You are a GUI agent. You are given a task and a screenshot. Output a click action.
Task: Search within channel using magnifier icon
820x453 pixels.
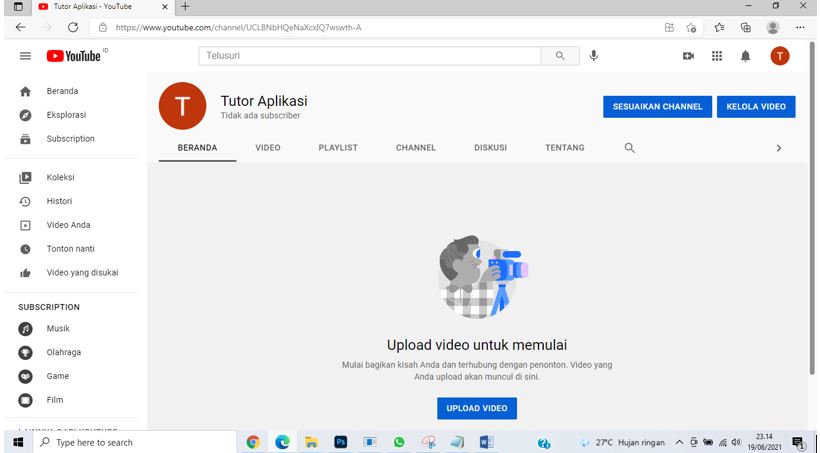click(630, 148)
